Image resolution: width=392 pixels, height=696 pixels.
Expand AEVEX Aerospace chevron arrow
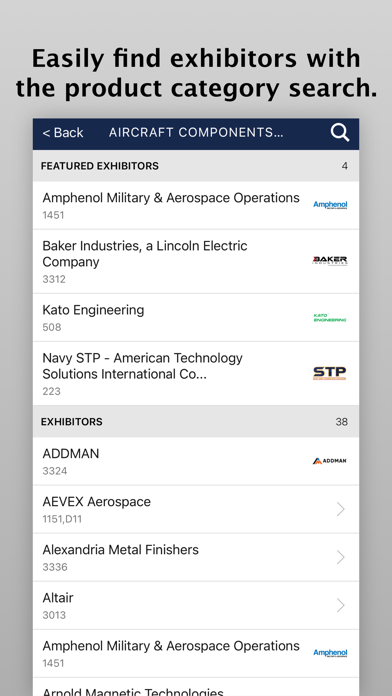pos(341,509)
